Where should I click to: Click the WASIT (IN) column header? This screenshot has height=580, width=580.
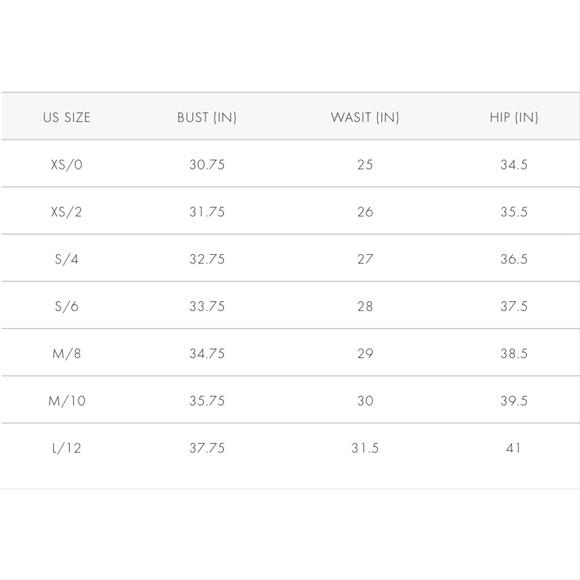click(365, 117)
